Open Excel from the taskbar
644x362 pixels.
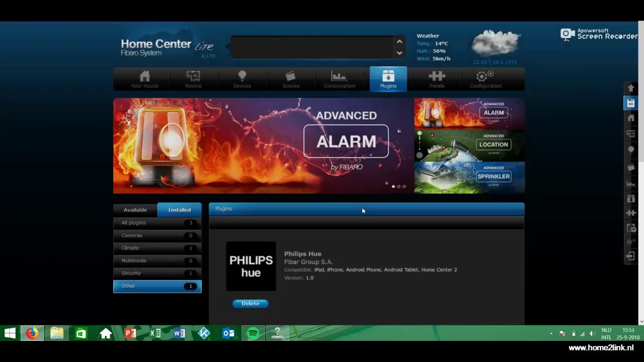click(155, 333)
